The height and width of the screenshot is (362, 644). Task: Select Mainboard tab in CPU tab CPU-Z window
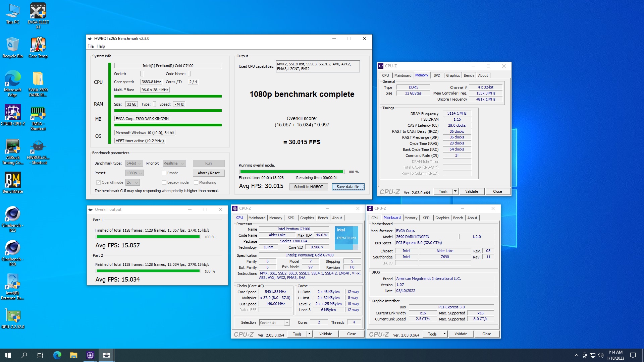[257, 218]
